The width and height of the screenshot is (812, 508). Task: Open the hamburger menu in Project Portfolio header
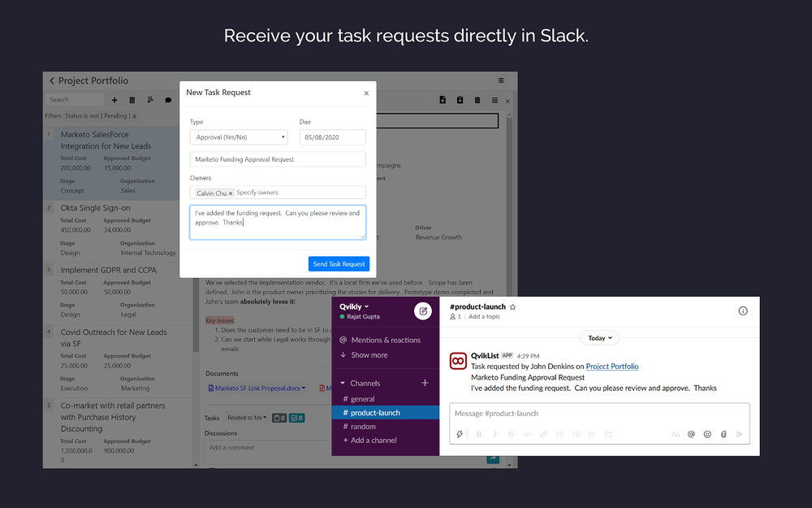pyautogui.click(x=501, y=80)
